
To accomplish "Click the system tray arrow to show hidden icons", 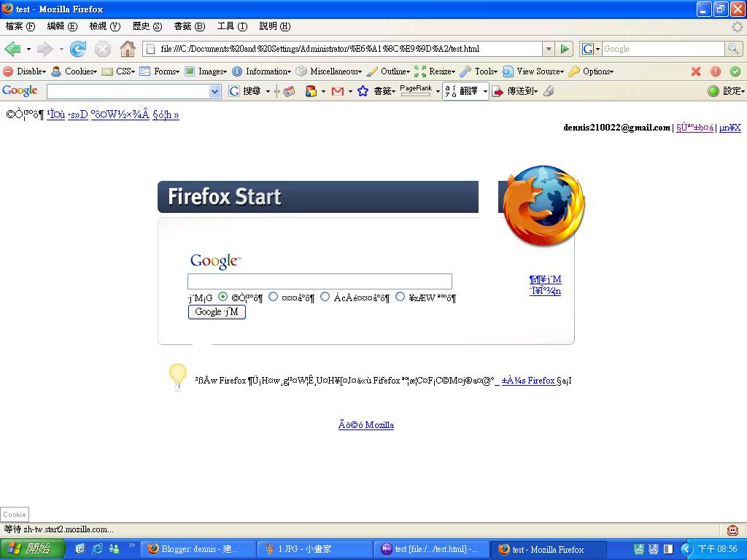I will click(686, 549).
